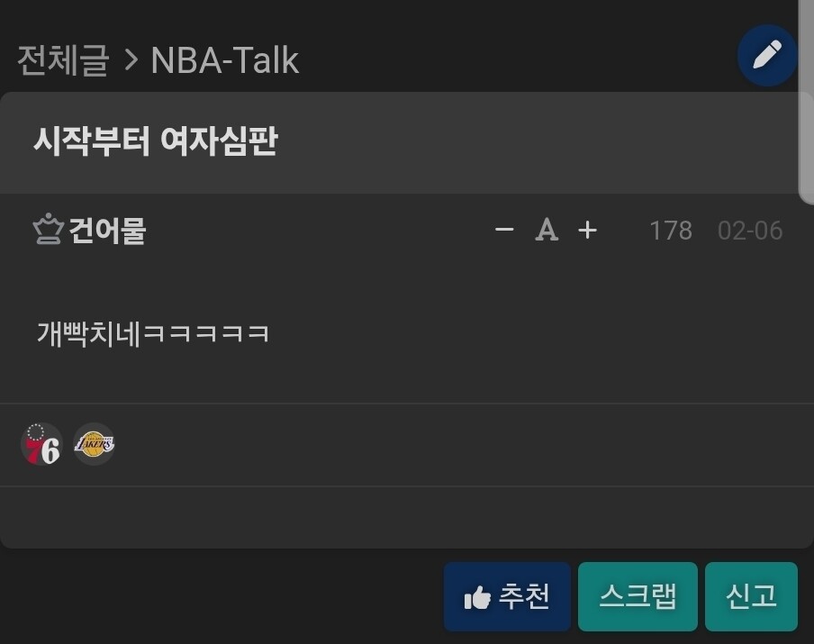Tap the pencil compose post icon
This screenshot has height=644, width=814.
coord(767,55)
